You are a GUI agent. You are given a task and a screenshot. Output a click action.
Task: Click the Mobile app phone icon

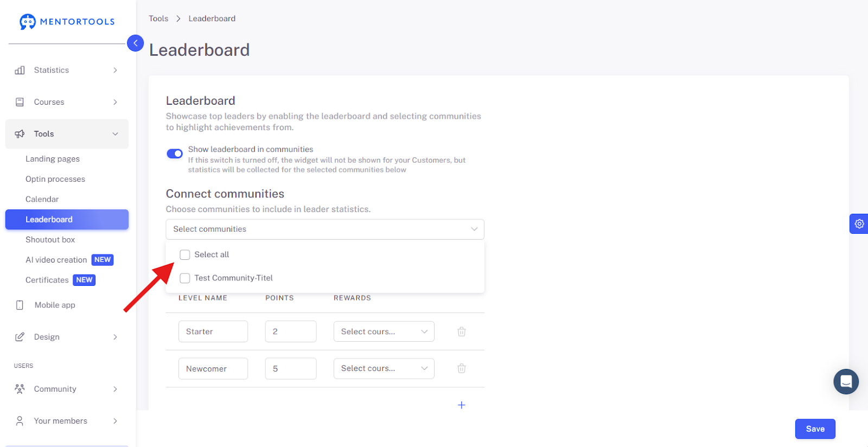point(20,305)
